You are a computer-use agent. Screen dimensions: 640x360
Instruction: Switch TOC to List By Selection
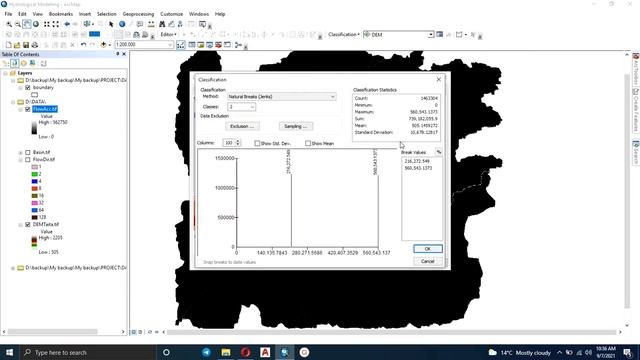click(32, 63)
